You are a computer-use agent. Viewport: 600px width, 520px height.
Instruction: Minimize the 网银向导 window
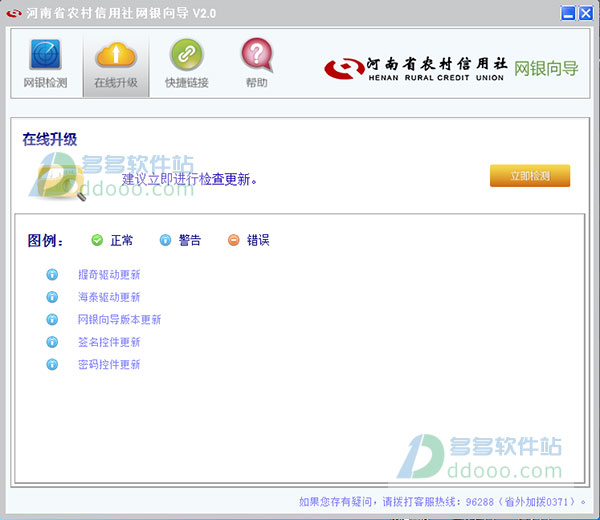[x=568, y=13]
